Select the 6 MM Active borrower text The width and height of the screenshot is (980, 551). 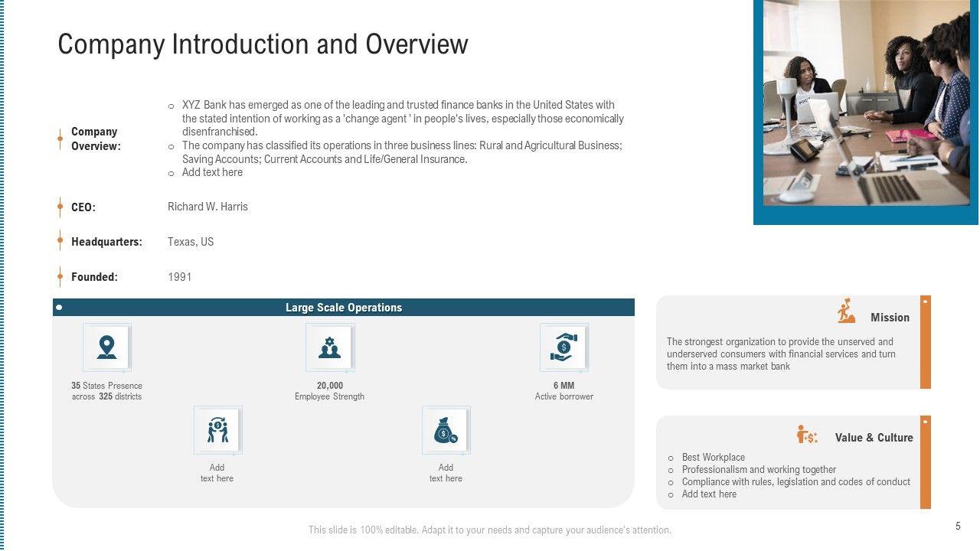click(x=564, y=391)
